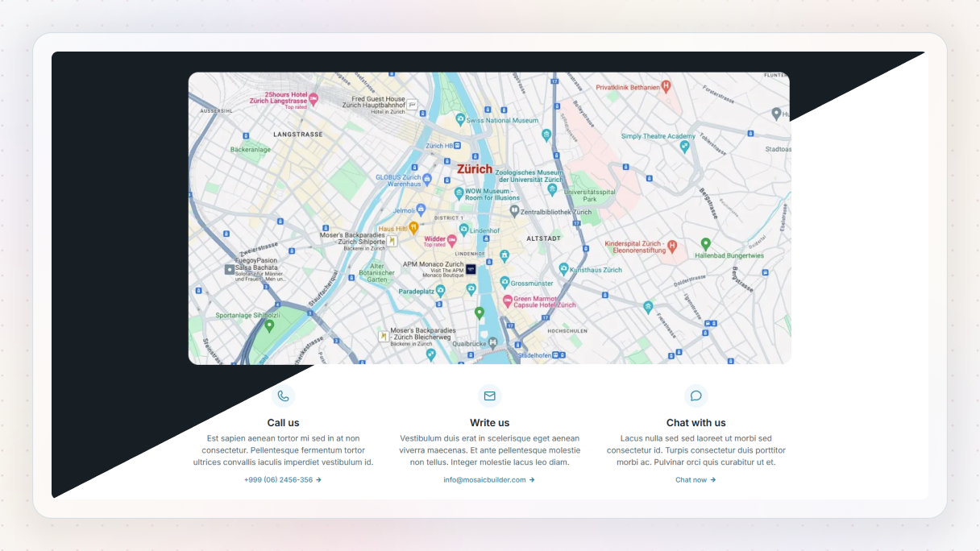Select the Paradeplatz map pin
This screenshot has width=980, height=551.
440,290
